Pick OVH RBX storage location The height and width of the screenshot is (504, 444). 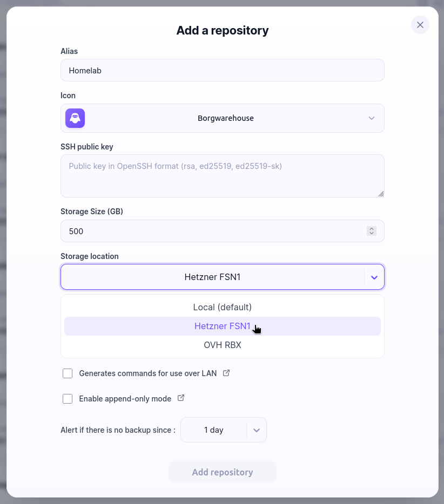click(223, 345)
